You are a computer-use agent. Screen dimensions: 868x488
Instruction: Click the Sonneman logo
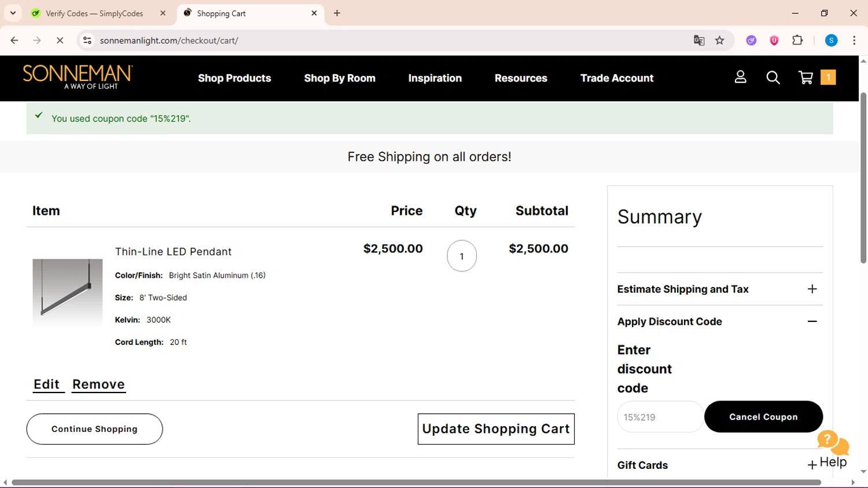(x=78, y=77)
